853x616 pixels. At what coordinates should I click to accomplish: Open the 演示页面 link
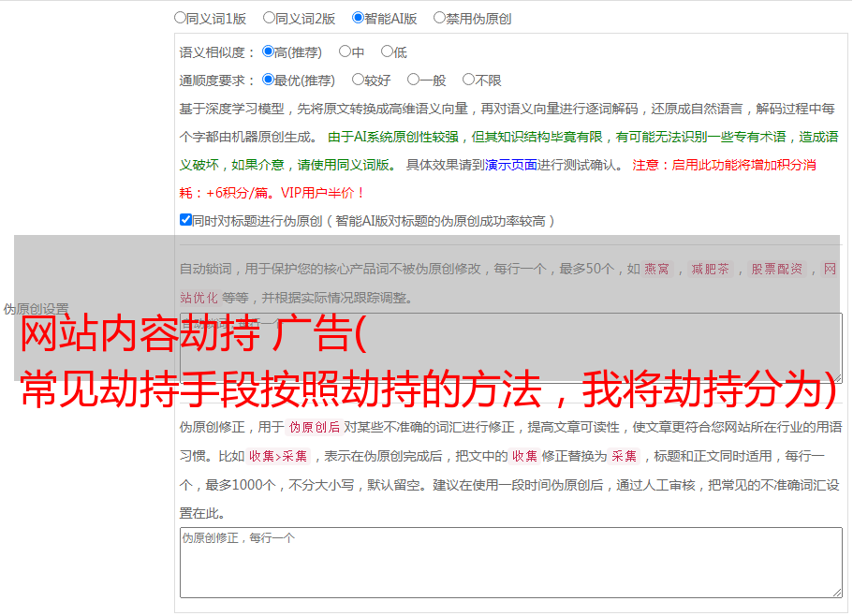(x=511, y=165)
